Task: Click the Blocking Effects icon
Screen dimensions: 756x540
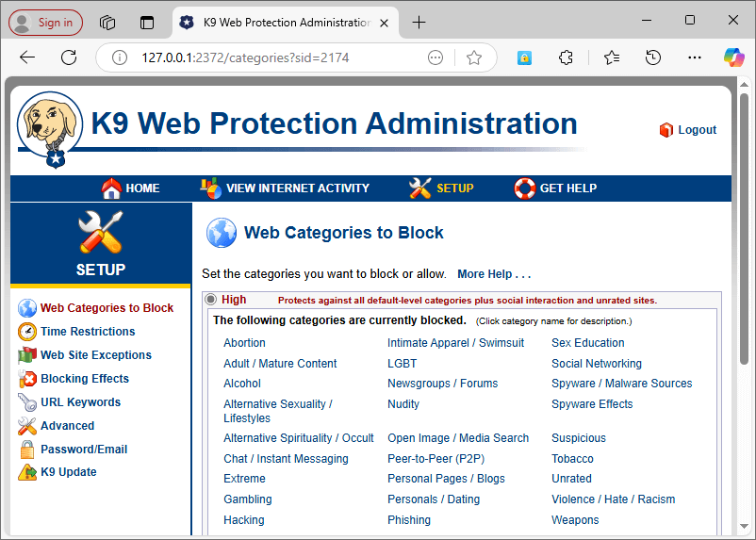Action: [x=26, y=379]
